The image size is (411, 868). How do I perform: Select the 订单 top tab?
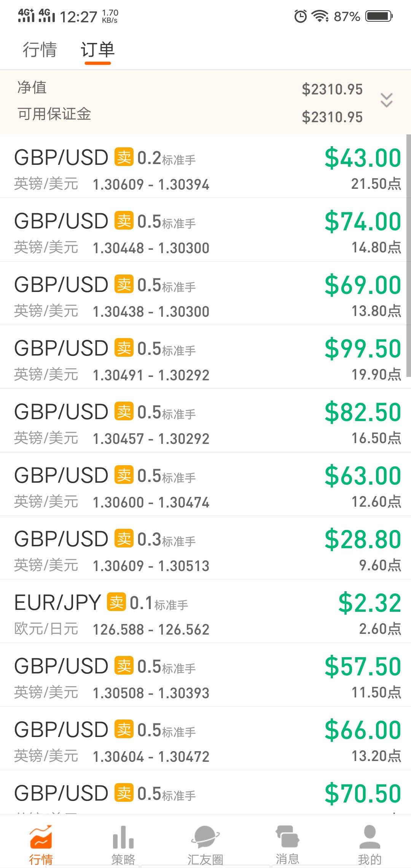coord(97,50)
